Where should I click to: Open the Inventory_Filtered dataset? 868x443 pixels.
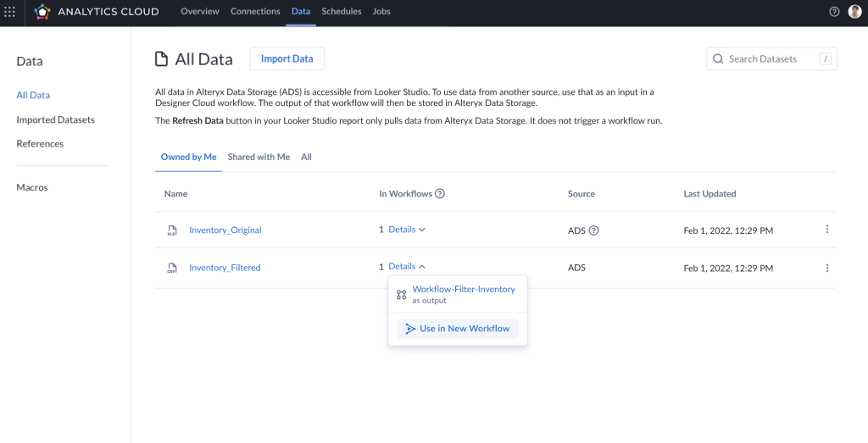(x=225, y=268)
